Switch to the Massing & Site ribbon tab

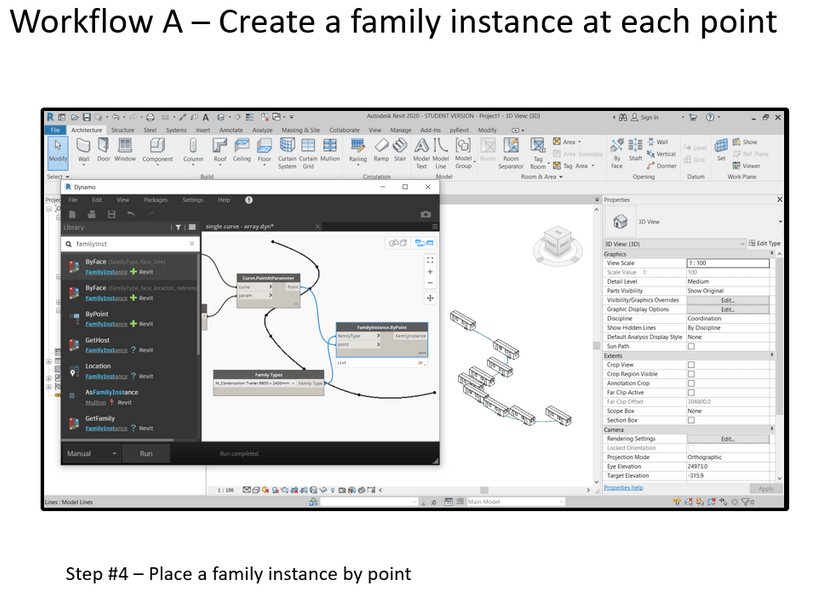click(x=300, y=130)
